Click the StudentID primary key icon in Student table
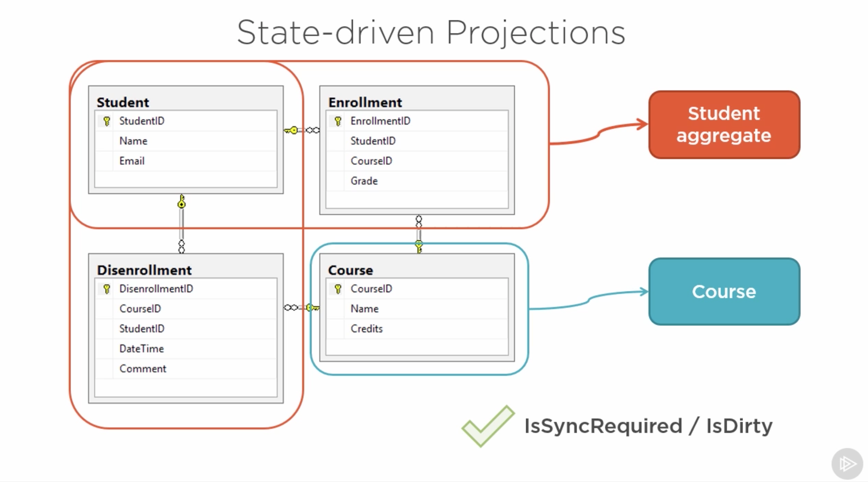This screenshot has height=482, width=868. tap(106, 121)
